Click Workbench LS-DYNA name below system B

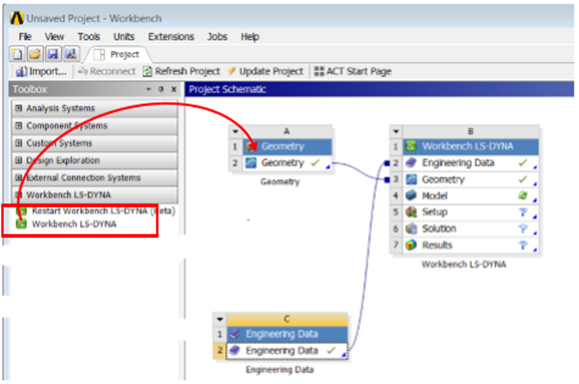[464, 264]
